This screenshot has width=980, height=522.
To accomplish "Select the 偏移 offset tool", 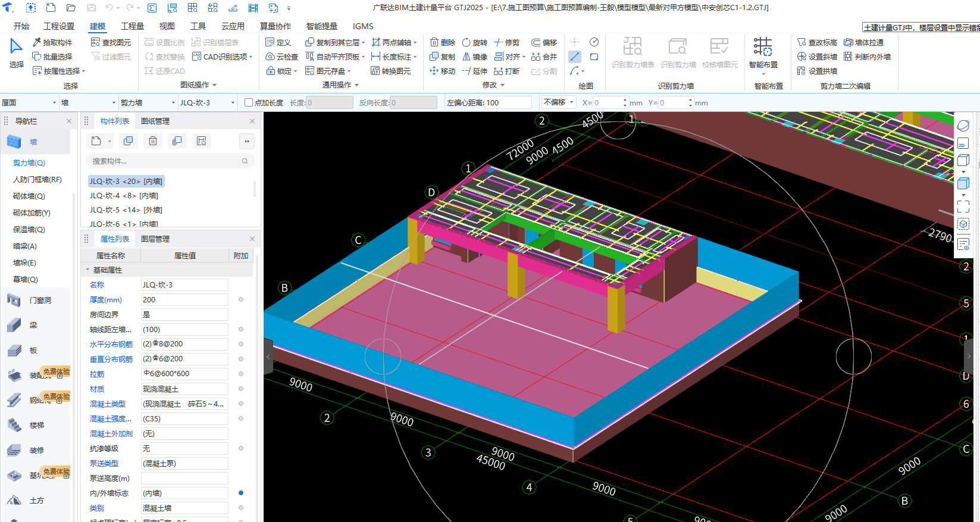I will tap(544, 42).
